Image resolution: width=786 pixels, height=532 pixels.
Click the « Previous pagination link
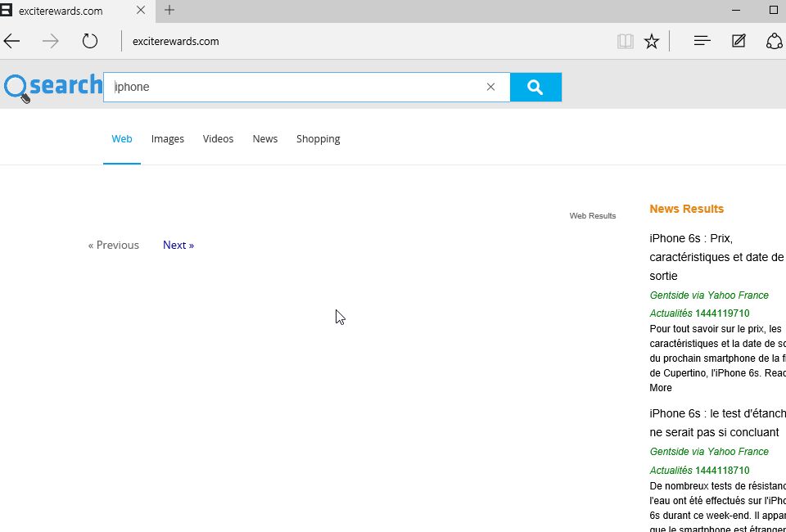[x=113, y=245]
